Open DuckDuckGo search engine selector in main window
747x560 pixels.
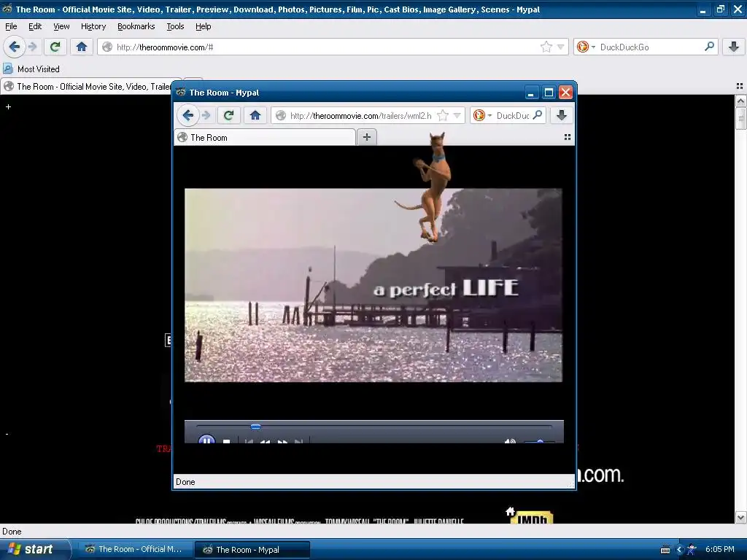586,47
